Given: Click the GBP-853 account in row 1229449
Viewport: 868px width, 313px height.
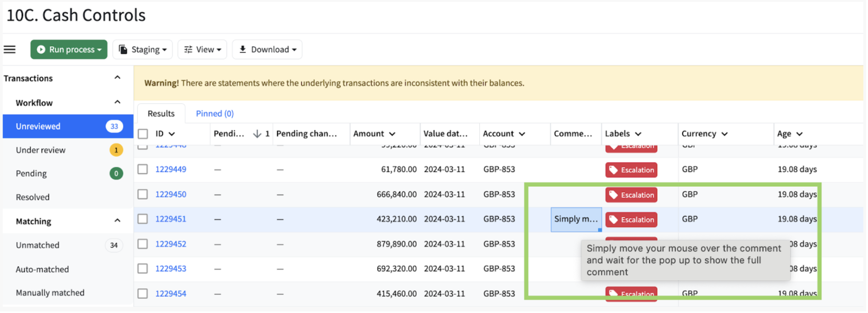Looking at the screenshot, I should click(x=499, y=169).
